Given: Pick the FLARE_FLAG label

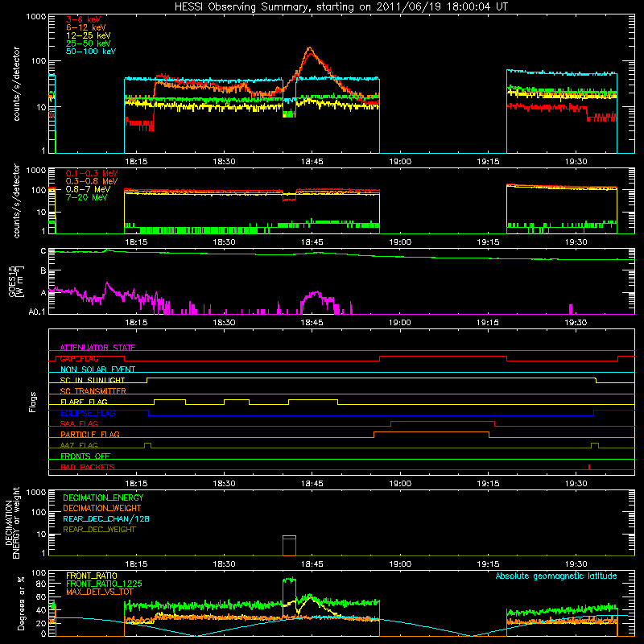Looking at the screenshot, I should pyautogui.click(x=84, y=402).
